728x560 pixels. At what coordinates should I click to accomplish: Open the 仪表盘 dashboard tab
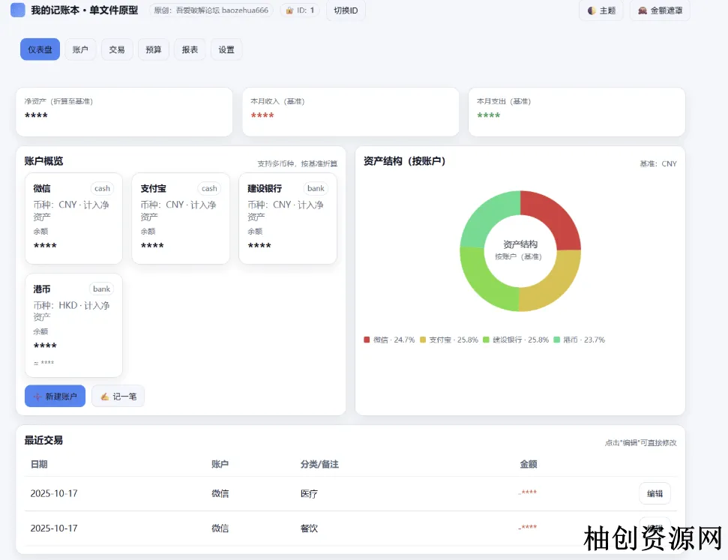40,49
